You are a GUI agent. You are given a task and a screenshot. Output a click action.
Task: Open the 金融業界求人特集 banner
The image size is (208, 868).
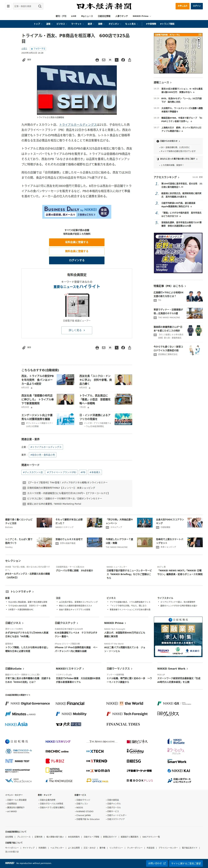[x=178, y=637]
